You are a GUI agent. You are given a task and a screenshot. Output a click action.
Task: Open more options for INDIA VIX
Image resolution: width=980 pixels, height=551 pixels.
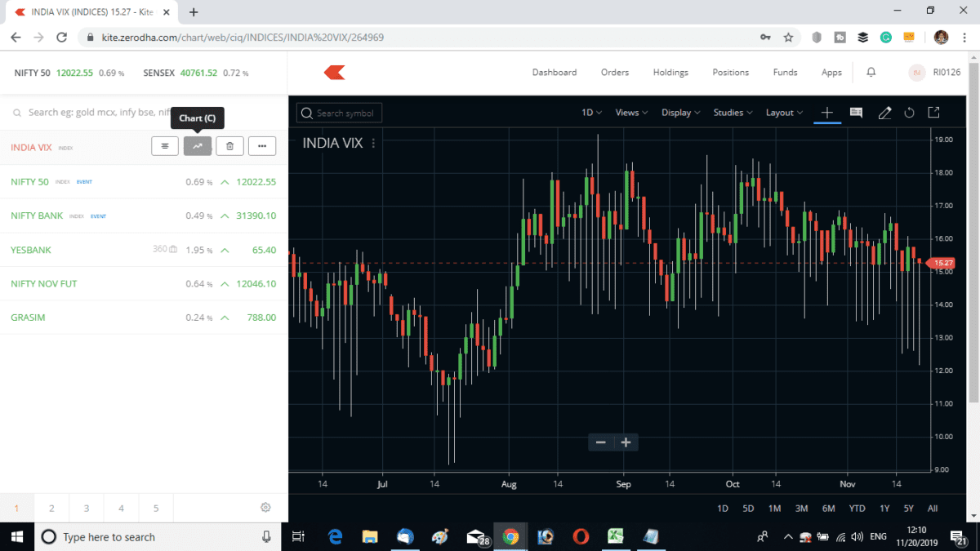(x=262, y=146)
